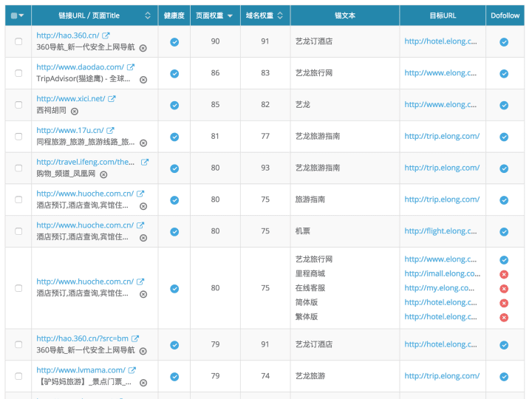Viewport: 532px width, 399px height.
Task: Click domain weight value 93
Action: (x=265, y=168)
